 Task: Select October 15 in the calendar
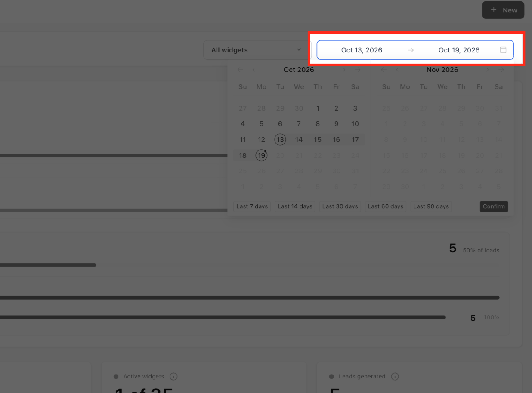[318, 140]
